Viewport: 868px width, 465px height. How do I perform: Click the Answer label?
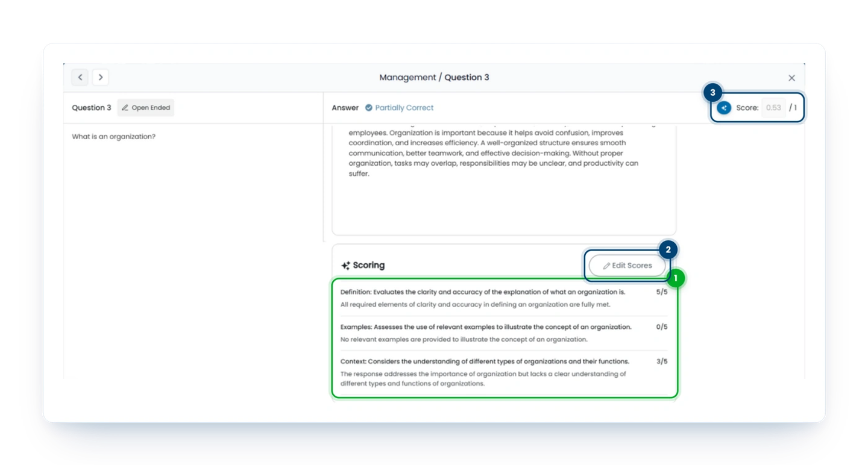point(345,108)
